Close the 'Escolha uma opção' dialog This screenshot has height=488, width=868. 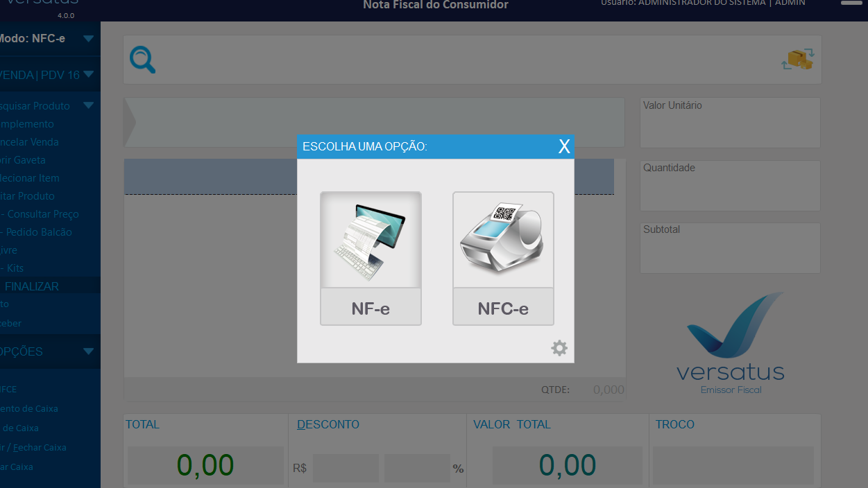pos(564,146)
